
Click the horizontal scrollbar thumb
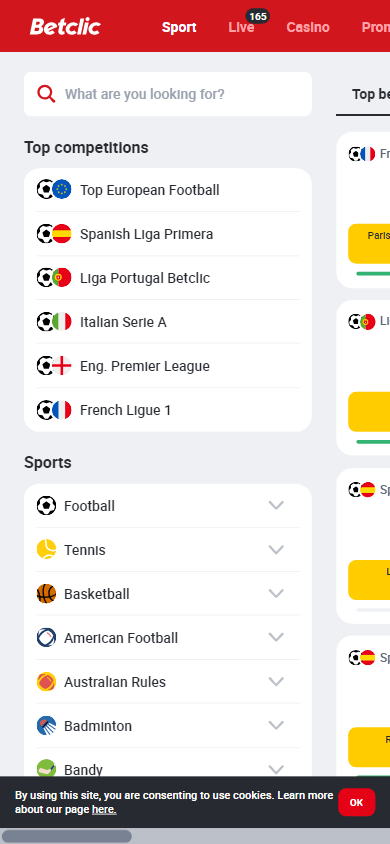67,836
